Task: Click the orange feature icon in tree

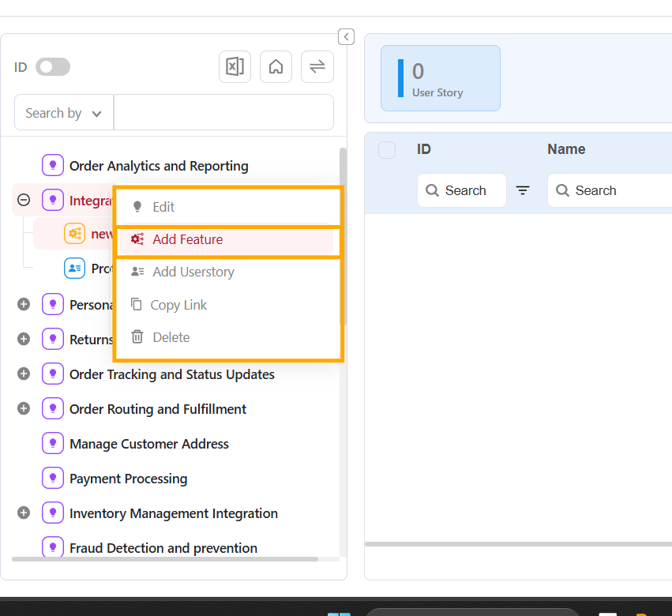Action: (74, 234)
